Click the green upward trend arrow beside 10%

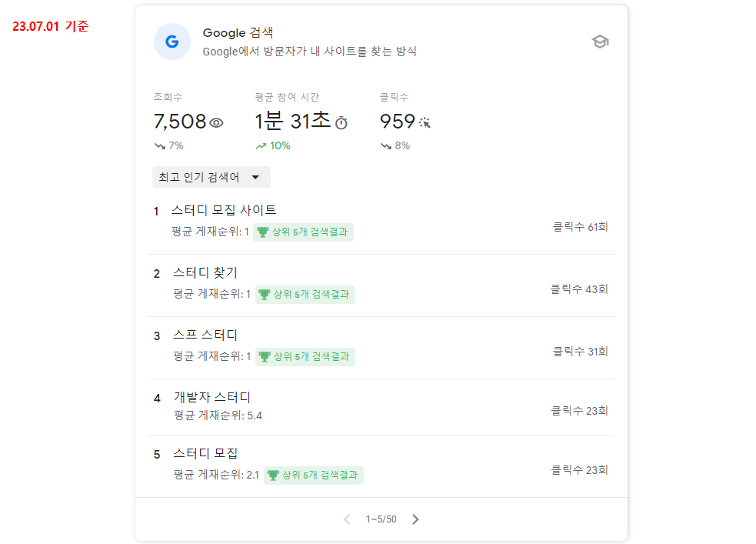[x=261, y=145]
